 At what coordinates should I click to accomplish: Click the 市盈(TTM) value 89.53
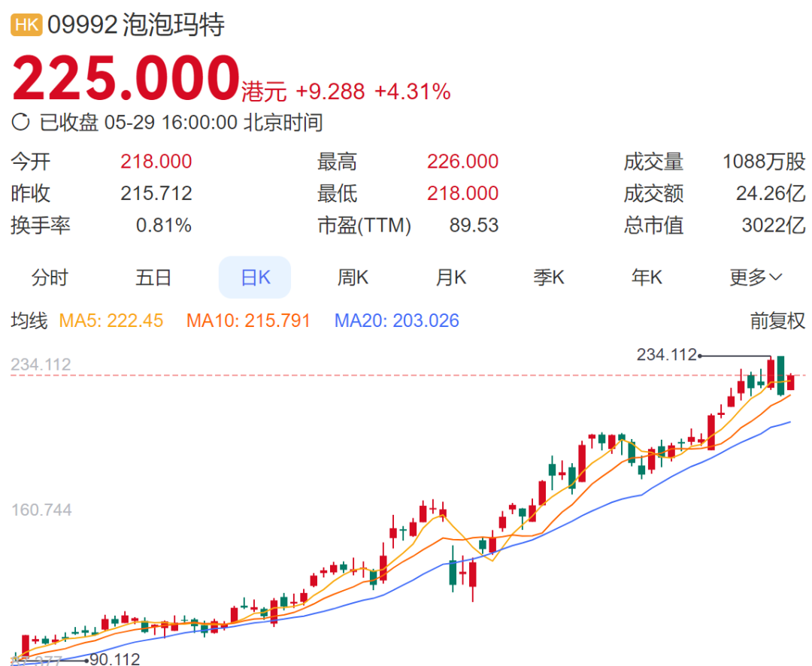click(x=474, y=226)
